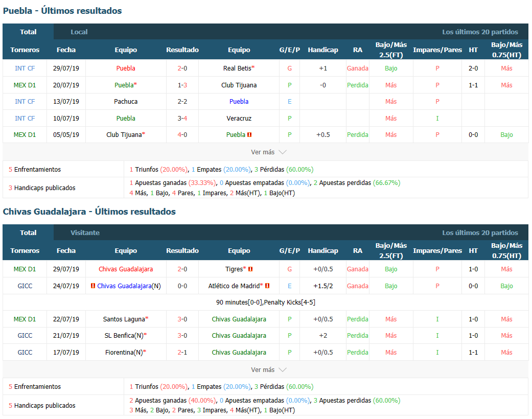Click Santos Laguna team name
Screen dimensions: 532x419
(124, 319)
